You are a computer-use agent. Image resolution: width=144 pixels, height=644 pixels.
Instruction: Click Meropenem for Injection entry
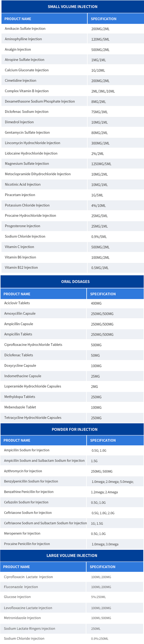click(x=22, y=533)
